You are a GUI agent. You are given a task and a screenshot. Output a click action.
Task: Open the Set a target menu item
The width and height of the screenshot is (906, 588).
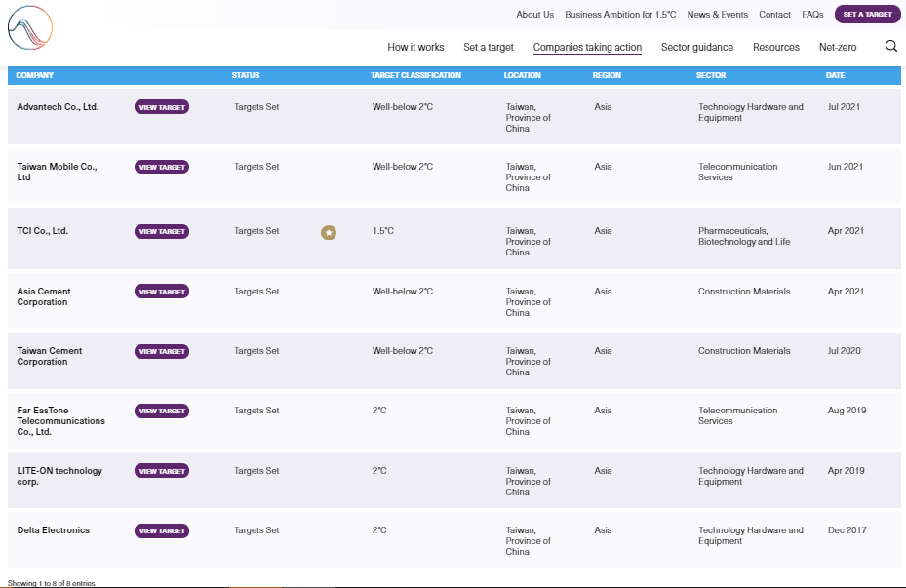pos(489,48)
